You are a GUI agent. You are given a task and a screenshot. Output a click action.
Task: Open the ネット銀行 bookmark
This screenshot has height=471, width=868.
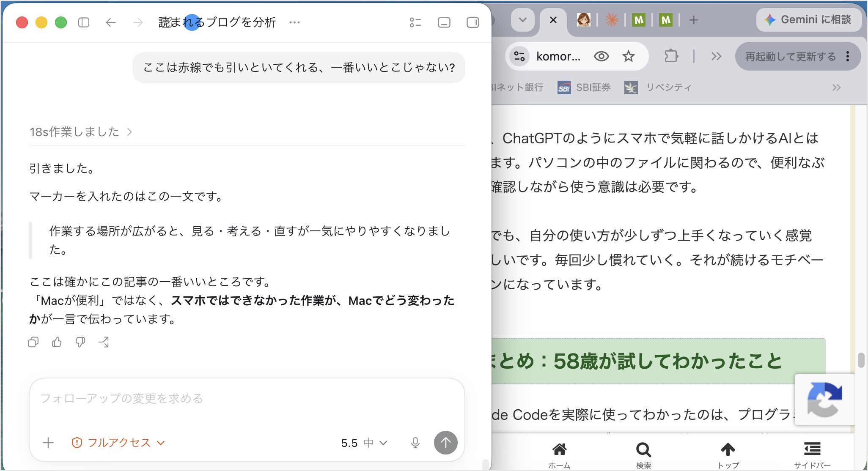point(518,88)
